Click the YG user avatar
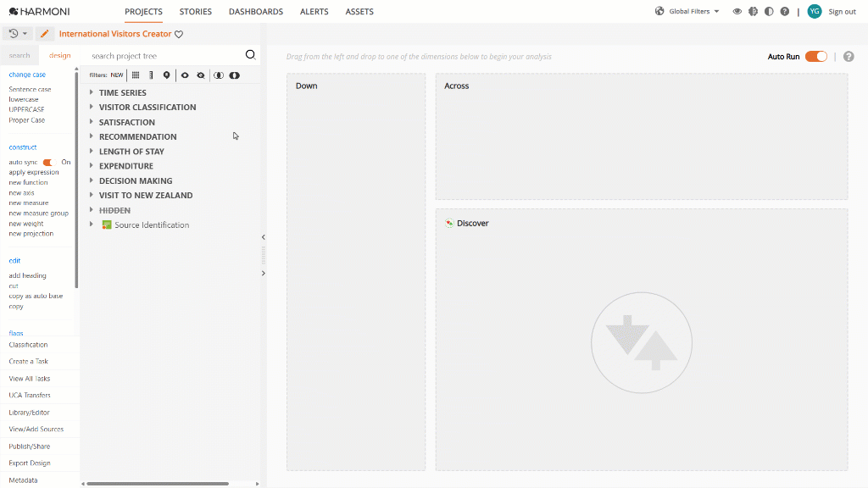This screenshot has height=488, width=868. point(815,12)
